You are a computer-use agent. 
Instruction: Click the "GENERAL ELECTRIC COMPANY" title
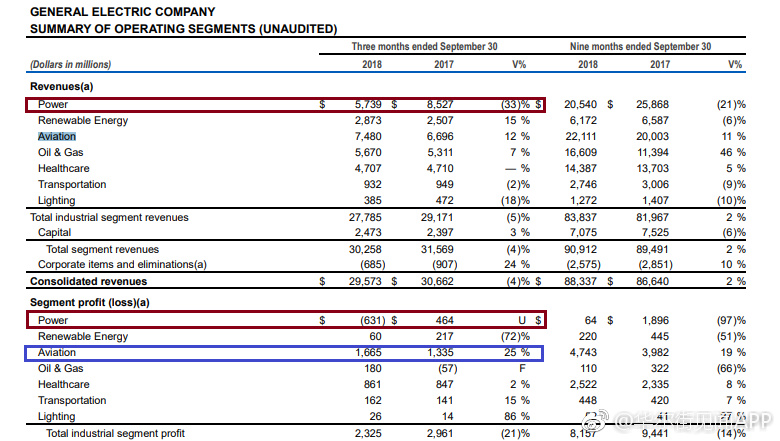pyautogui.click(x=122, y=11)
